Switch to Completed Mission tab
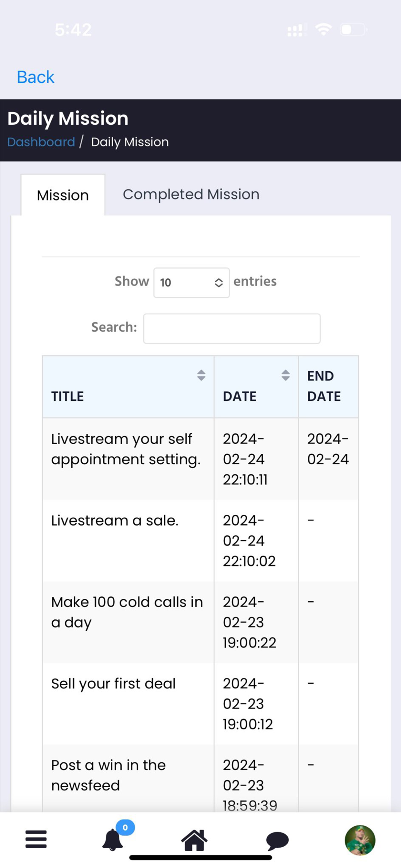 [191, 194]
